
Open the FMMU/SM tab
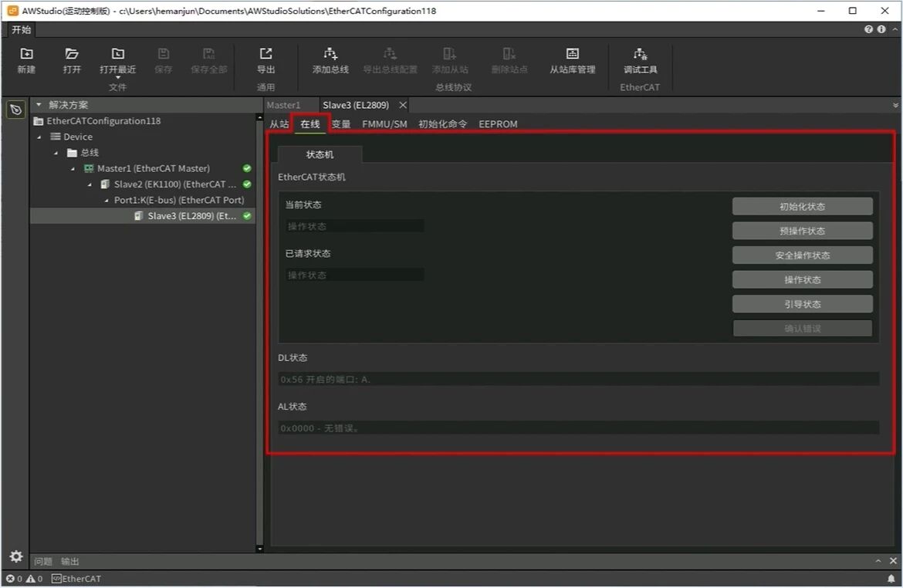(x=384, y=124)
